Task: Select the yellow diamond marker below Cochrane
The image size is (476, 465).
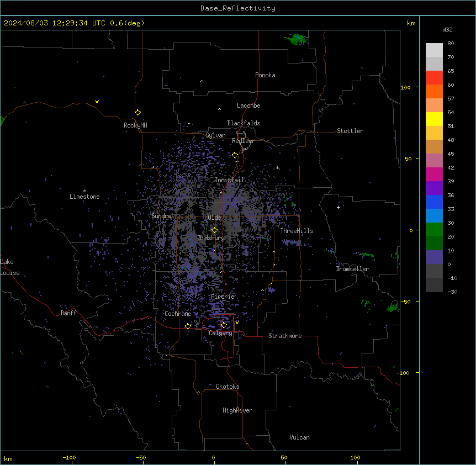Action: (188, 326)
